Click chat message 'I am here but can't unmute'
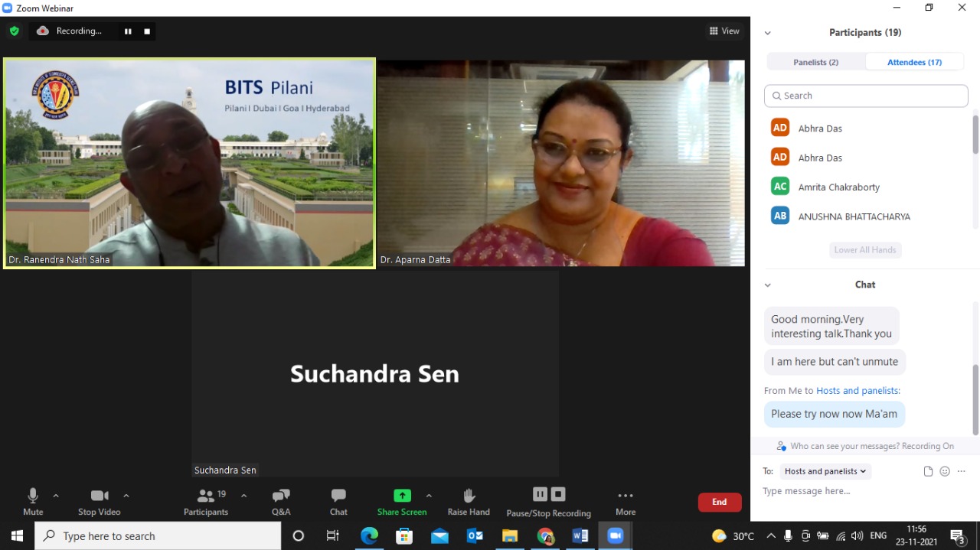 (x=835, y=362)
